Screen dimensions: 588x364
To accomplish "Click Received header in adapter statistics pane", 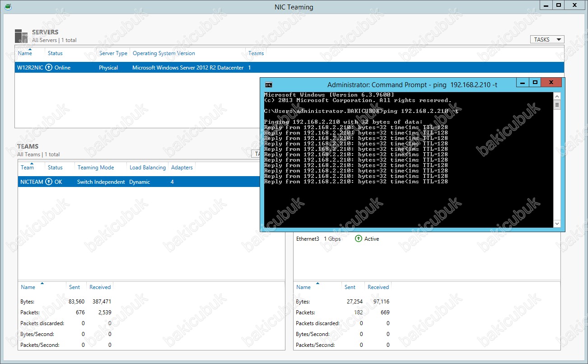I will [378, 287].
